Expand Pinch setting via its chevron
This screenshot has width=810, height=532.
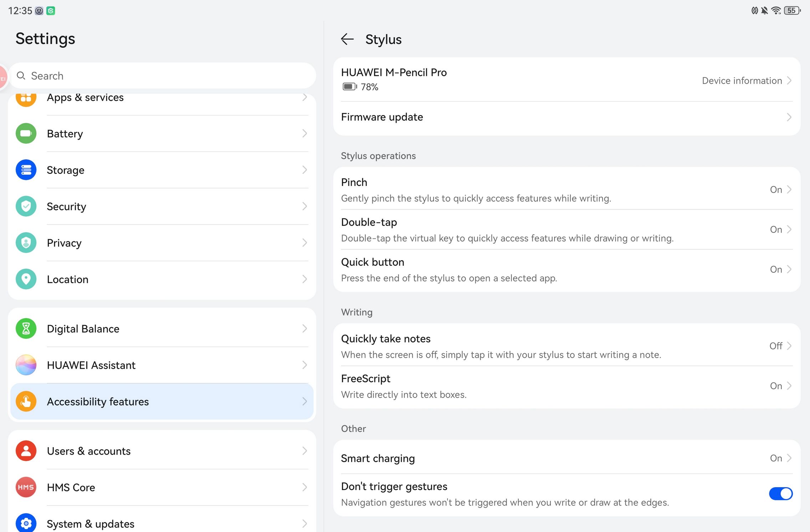point(789,190)
